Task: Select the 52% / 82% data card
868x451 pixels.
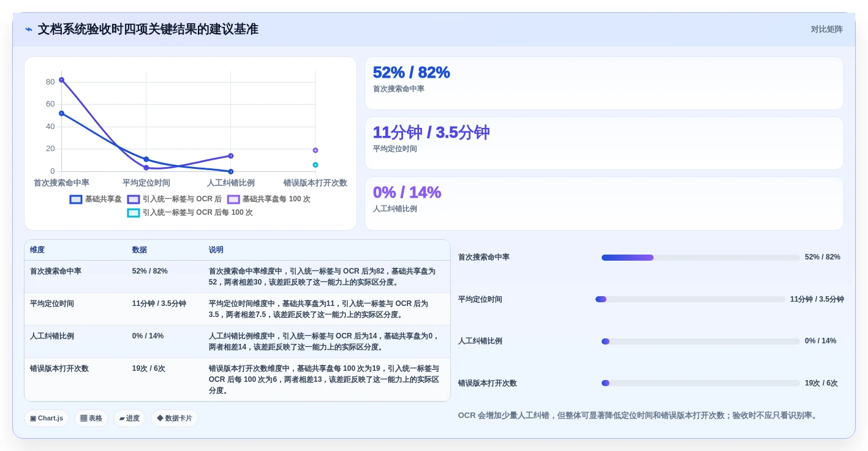Action: [604, 83]
